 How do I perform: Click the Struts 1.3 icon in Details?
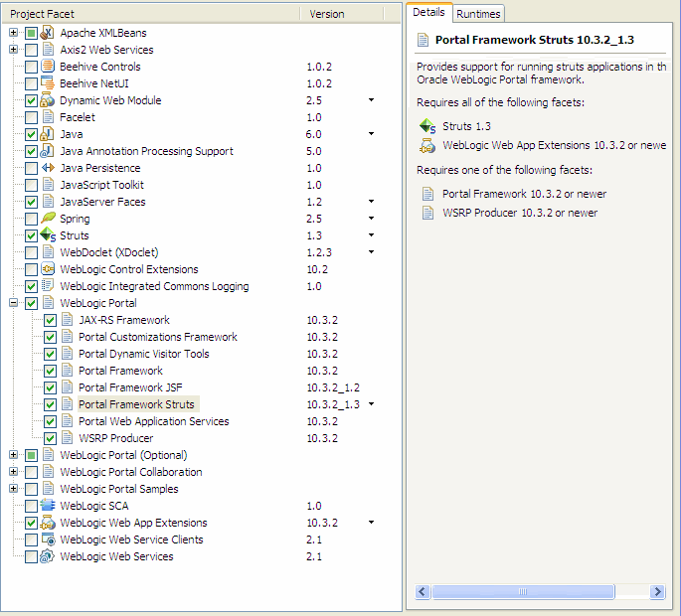coord(427,126)
